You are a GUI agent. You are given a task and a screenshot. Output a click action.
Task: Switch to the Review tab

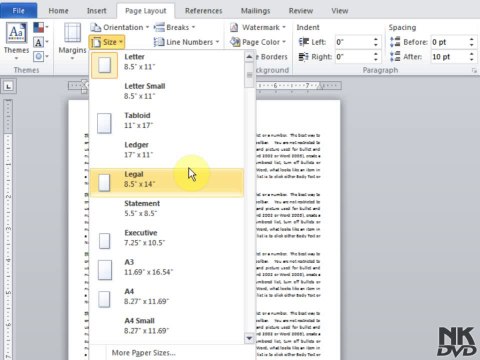(301, 11)
